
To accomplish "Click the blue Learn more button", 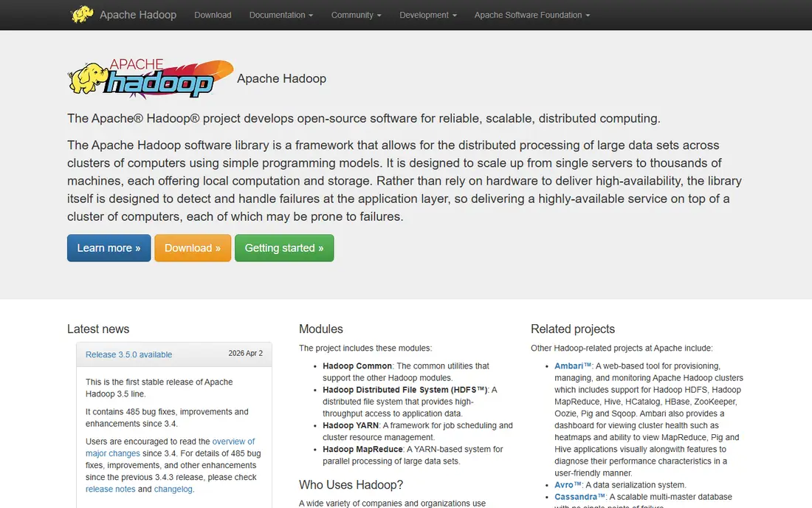I will pos(109,248).
